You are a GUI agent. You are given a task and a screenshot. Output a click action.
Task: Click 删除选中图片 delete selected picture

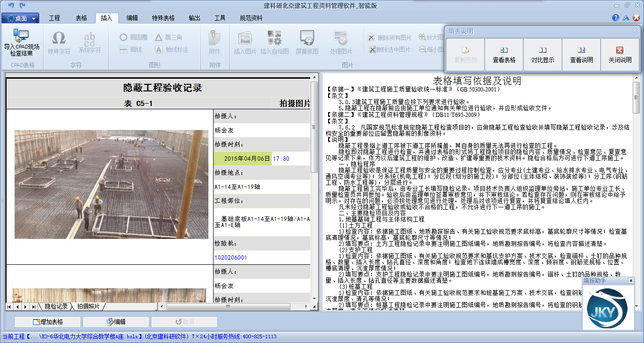390,49
